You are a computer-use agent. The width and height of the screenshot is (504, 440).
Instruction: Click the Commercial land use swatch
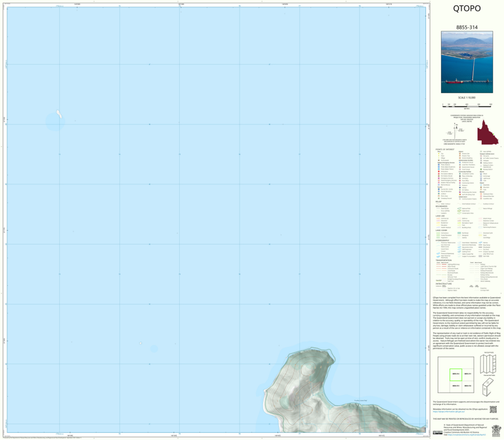438,218
